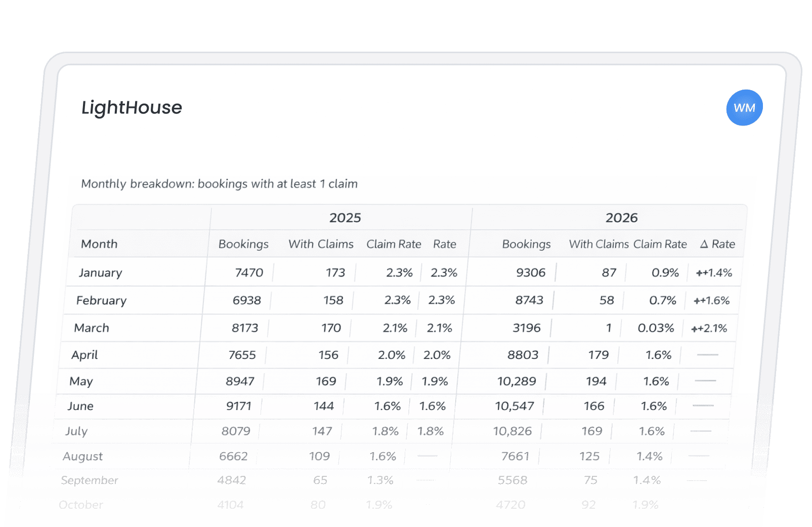Click the table title Monthly breakdown
Image resolution: width=812 pixels, height=527 pixels.
pyautogui.click(x=219, y=184)
